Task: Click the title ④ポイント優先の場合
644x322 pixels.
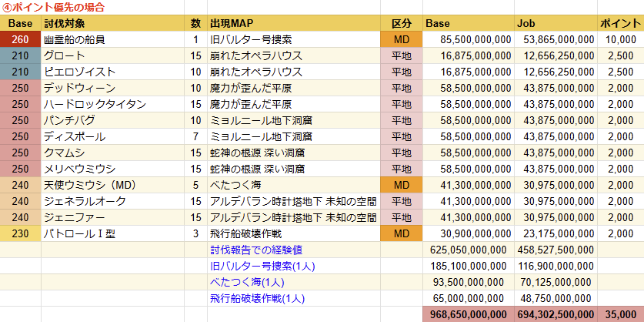Action: (x=53, y=7)
